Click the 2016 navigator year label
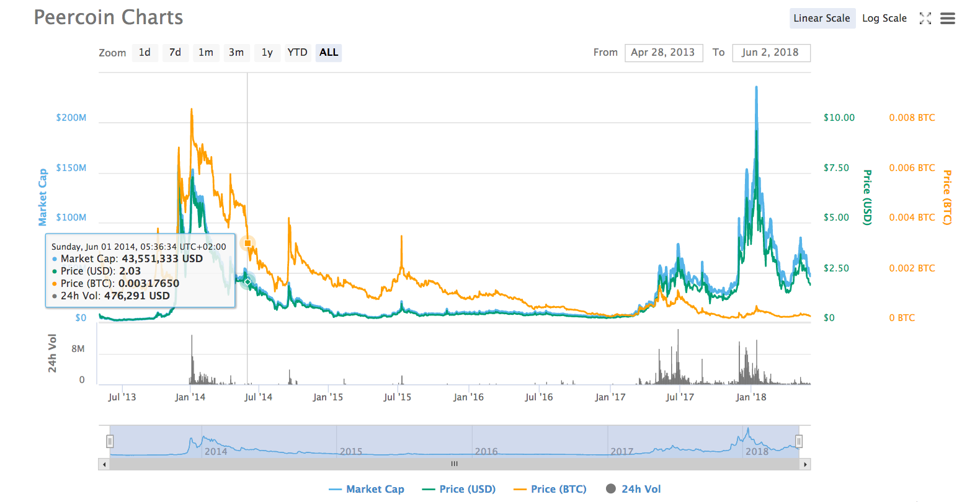Viewport: 980px width, 502px height. point(486,451)
